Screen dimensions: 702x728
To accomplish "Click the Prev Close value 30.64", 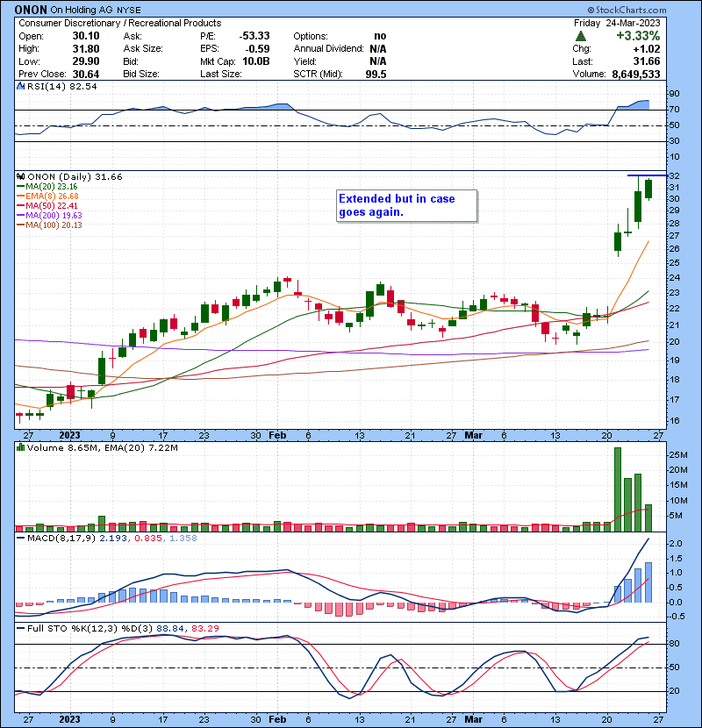I will click(86, 75).
